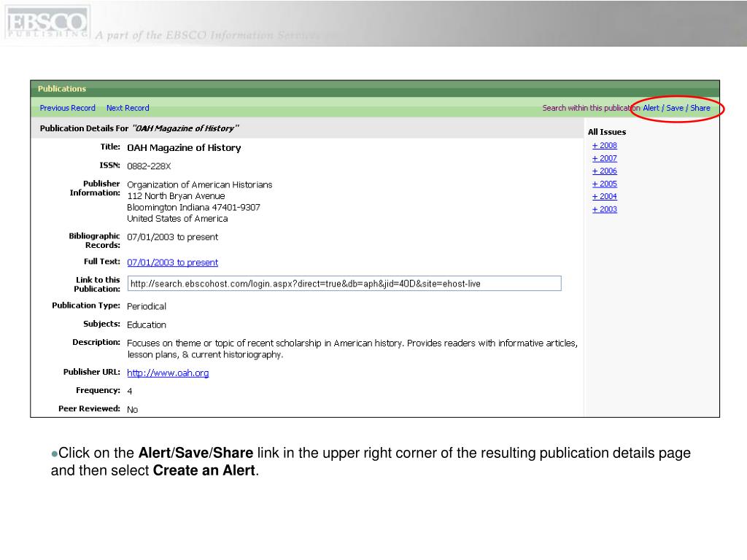Click the Peer Reviewed value No
This screenshot has width=747, height=560.
(133, 410)
